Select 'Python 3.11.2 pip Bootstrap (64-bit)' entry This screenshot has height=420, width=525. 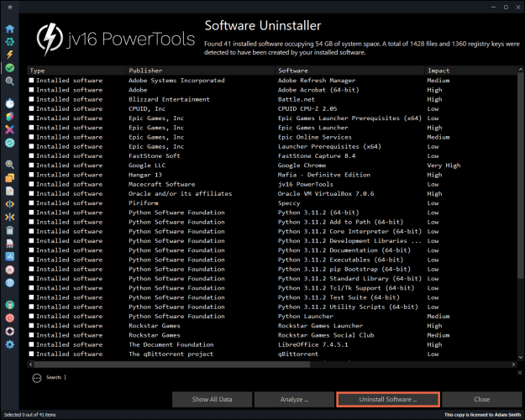coord(344,269)
